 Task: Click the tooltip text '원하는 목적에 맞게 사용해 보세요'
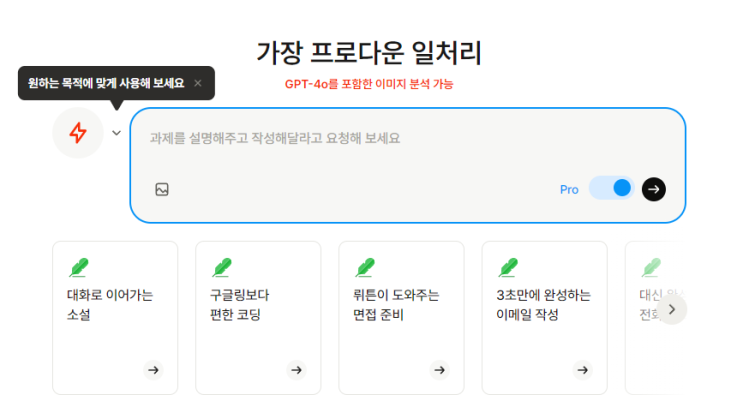click(106, 83)
